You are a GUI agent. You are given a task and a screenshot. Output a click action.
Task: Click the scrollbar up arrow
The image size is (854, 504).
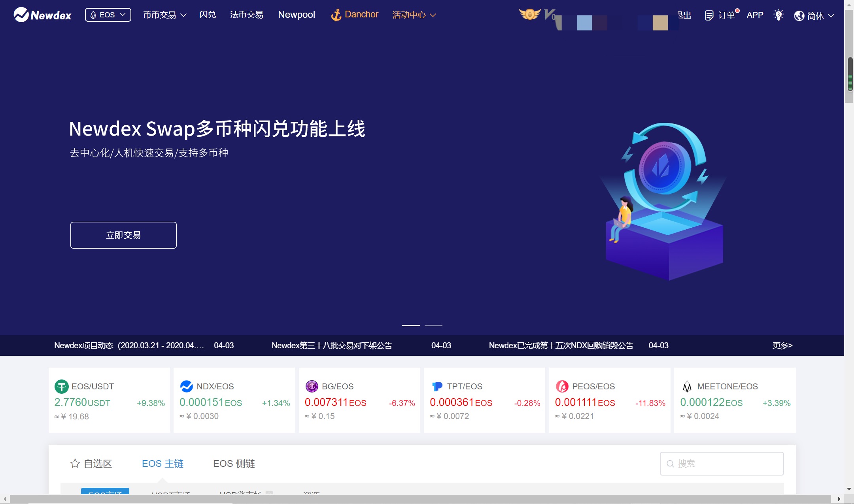point(849,4)
